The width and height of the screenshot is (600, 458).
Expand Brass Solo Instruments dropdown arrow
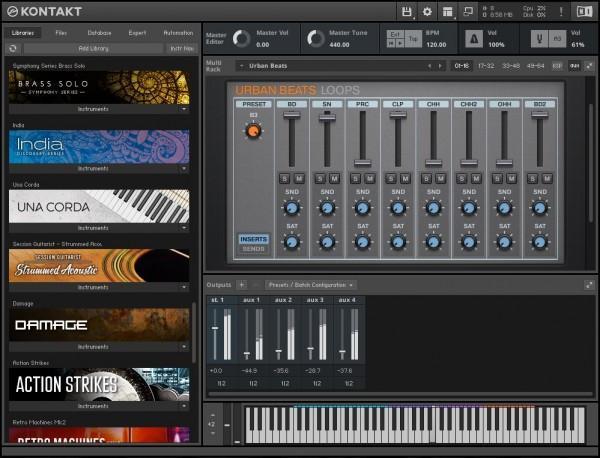tap(184, 109)
